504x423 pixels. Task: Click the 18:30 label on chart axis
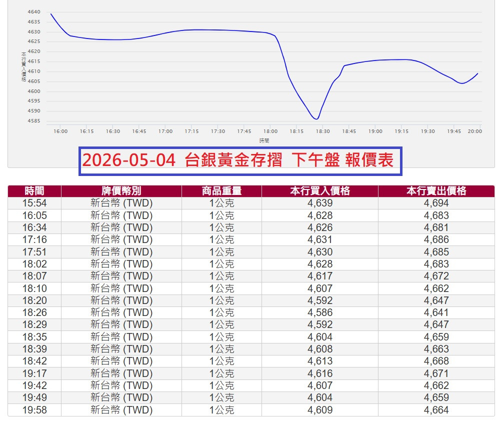(322, 131)
